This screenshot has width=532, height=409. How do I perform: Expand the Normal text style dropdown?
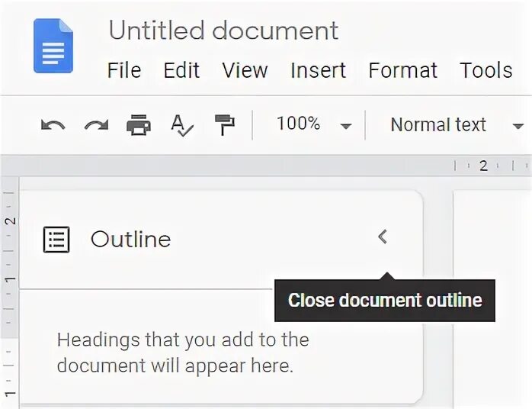pyautogui.click(x=457, y=124)
